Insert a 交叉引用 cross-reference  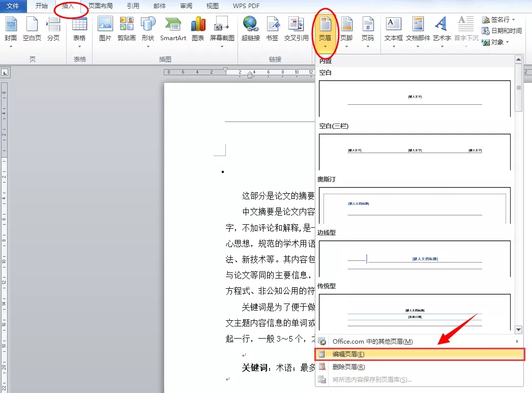click(x=296, y=31)
